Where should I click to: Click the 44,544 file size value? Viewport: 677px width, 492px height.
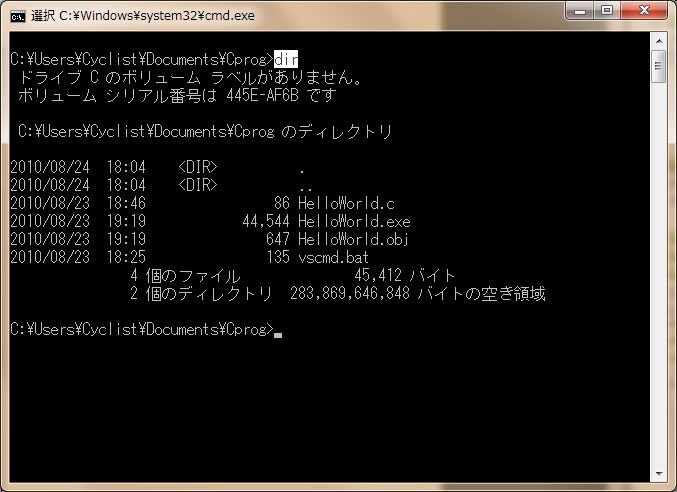(266, 221)
